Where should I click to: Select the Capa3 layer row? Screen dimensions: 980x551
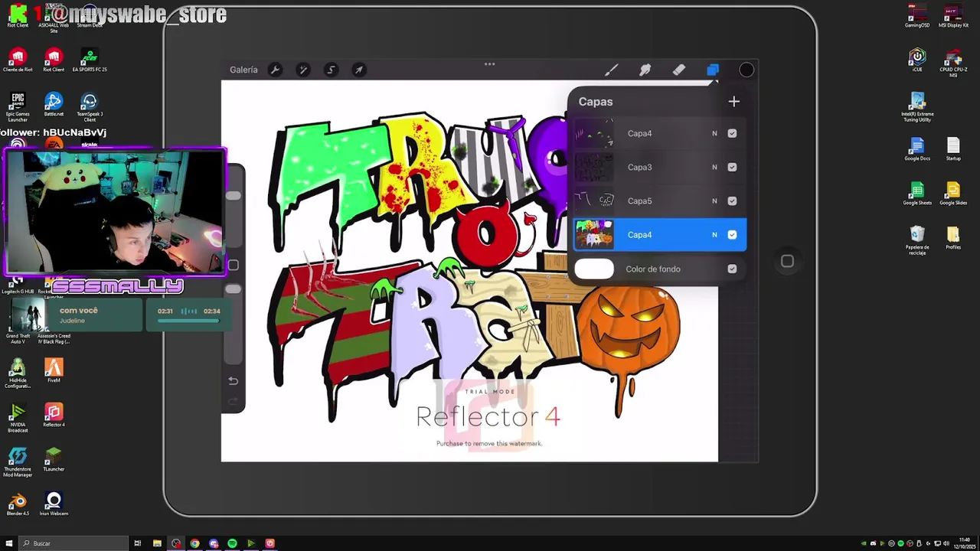pos(659,167)
